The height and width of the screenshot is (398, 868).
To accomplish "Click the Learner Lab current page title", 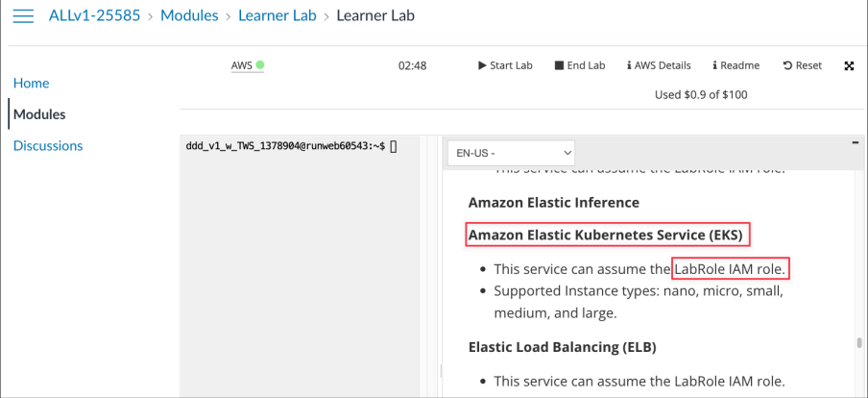I will [375, 15].
